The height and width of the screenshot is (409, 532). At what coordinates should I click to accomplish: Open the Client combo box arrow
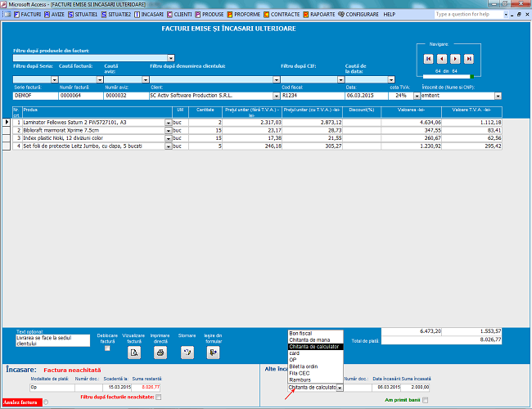277,96
